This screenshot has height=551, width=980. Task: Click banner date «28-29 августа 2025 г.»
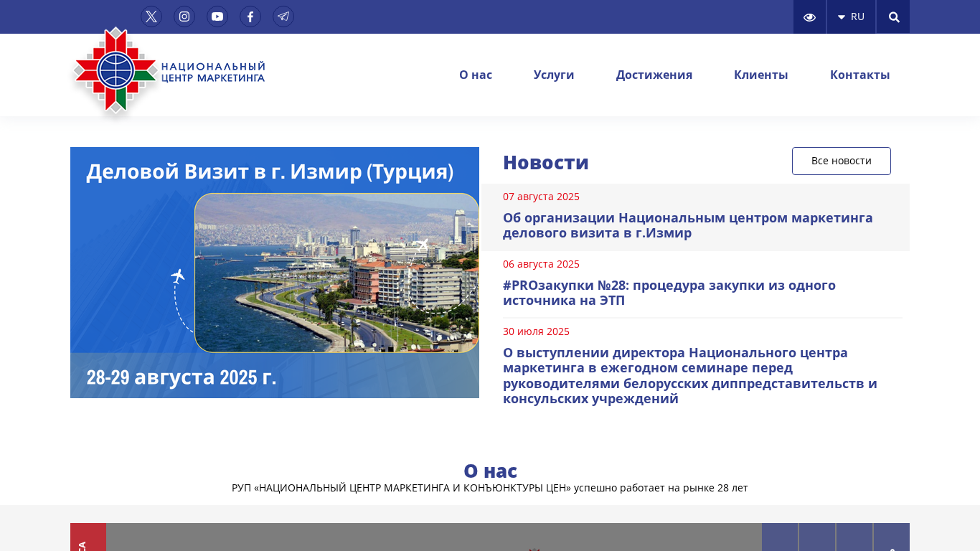point(182,377)
